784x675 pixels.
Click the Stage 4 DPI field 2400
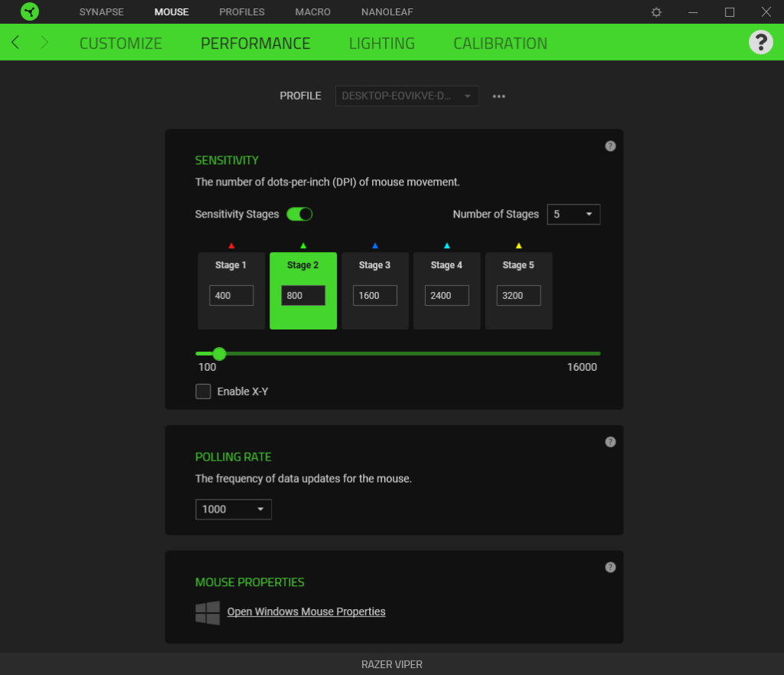(447, 295)
